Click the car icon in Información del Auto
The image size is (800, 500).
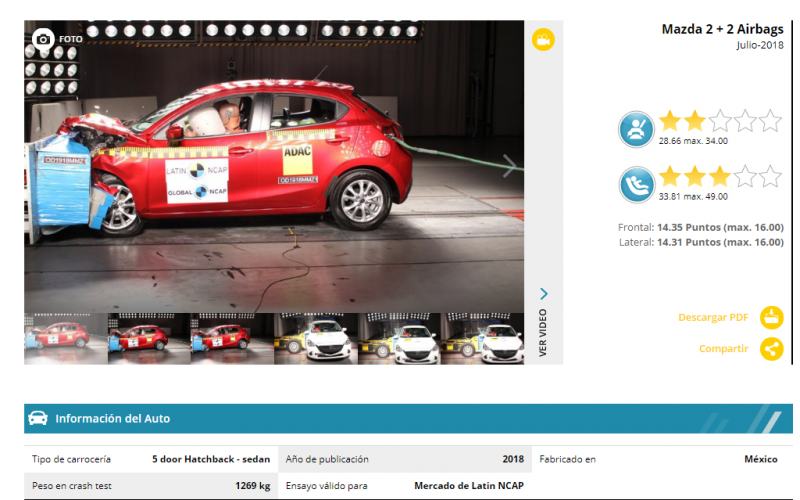38,418
